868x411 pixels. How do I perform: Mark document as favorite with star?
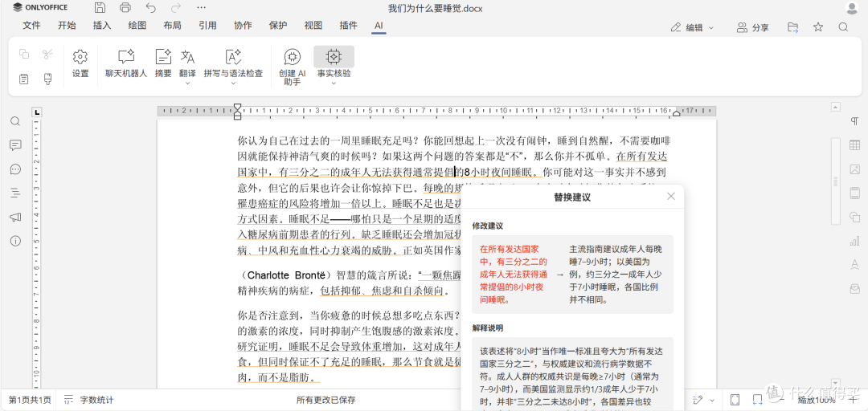pyautogui.click(x=818, y=27)
